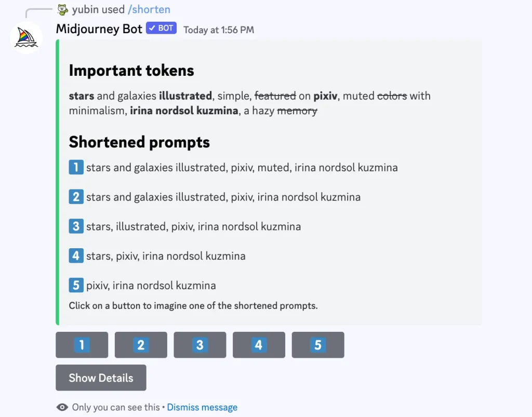Open the /shorten command link
This screenshot has width=532, height=417.
pos(149,9)
